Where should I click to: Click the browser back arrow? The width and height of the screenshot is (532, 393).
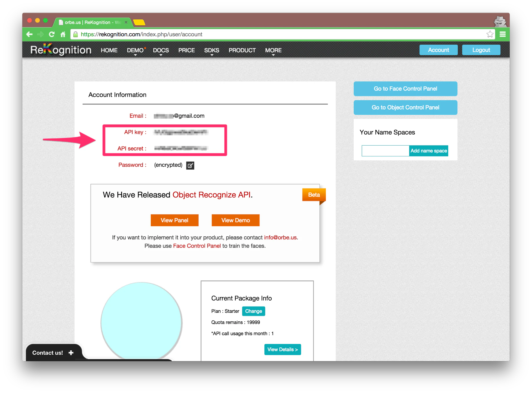pyautogui.click(x=29, y=34)
